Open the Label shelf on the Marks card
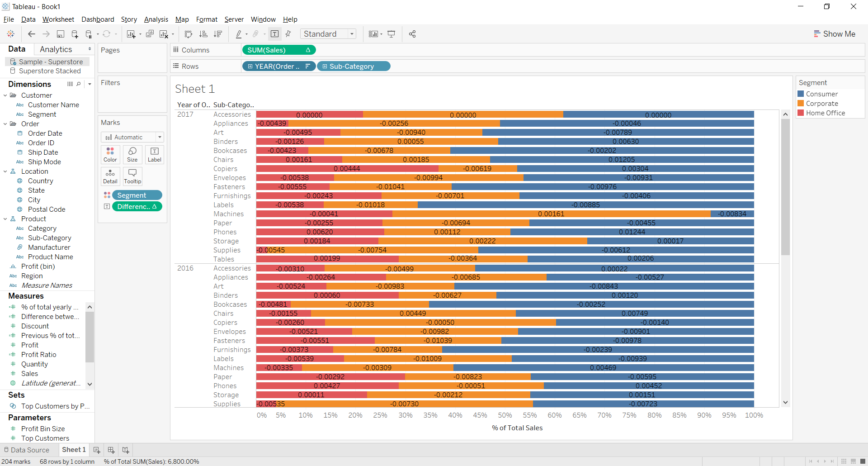Image resolution: width=868 pixels, height=466 pixels. [154, 154]
